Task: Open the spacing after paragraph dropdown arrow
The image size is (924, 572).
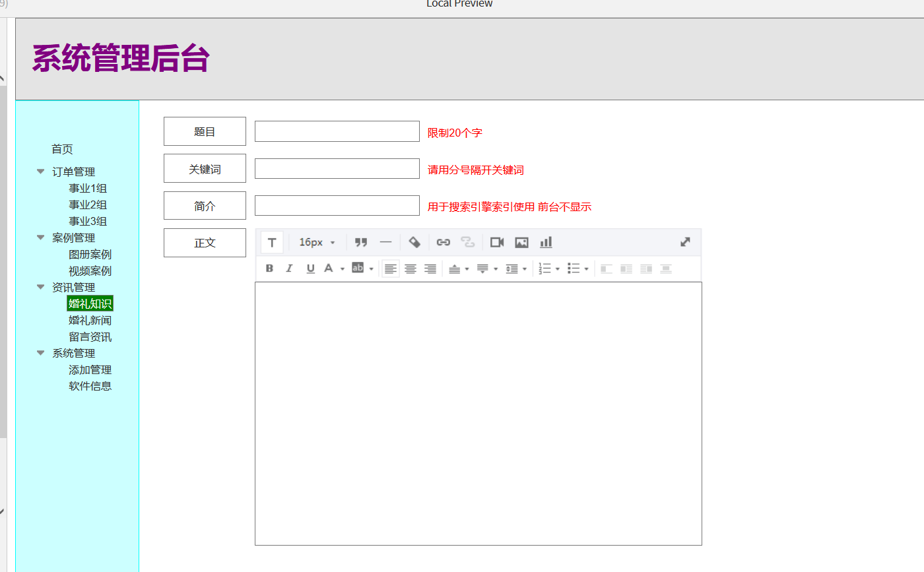Action: coord(496,269)
